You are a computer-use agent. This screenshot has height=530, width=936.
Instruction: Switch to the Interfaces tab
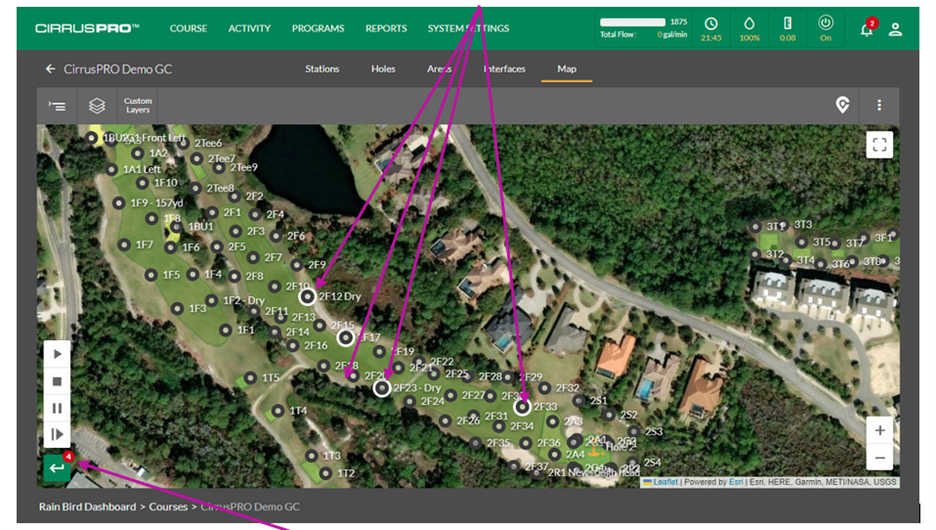[x=504, y=69]
